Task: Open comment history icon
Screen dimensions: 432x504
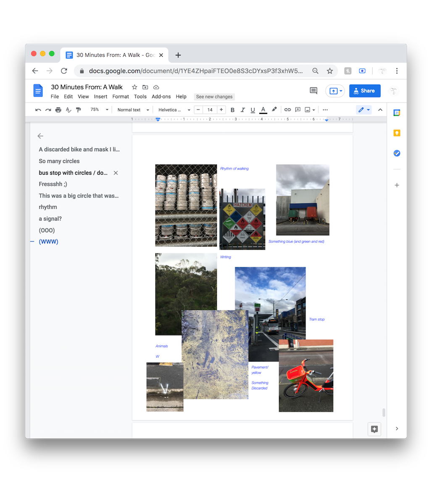Action: pos(313,91)
